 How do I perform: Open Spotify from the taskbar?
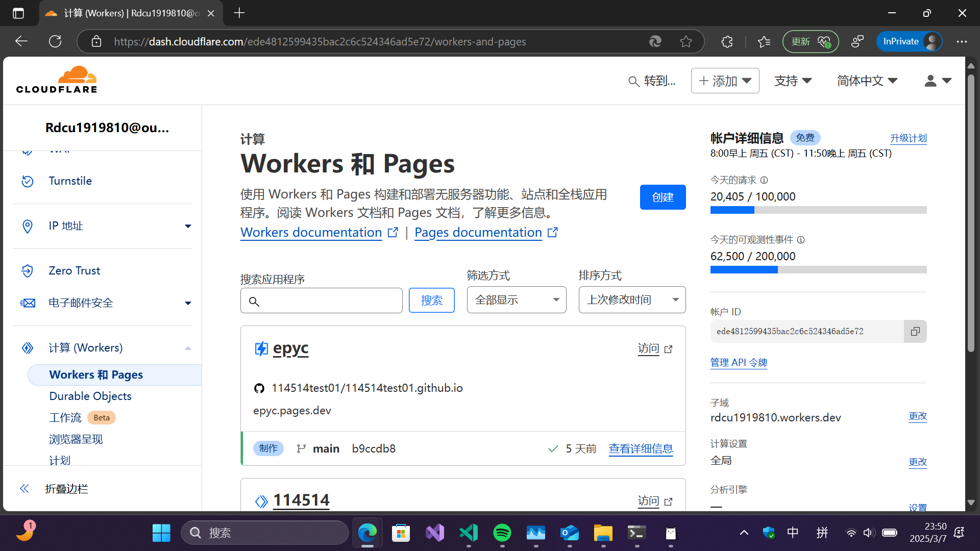502,533
